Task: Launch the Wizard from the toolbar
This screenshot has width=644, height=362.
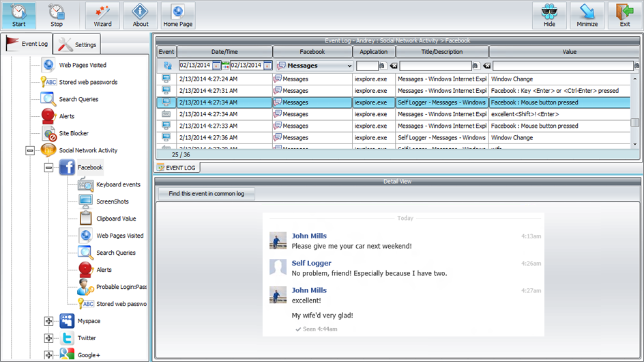Action: coord(102,15)
